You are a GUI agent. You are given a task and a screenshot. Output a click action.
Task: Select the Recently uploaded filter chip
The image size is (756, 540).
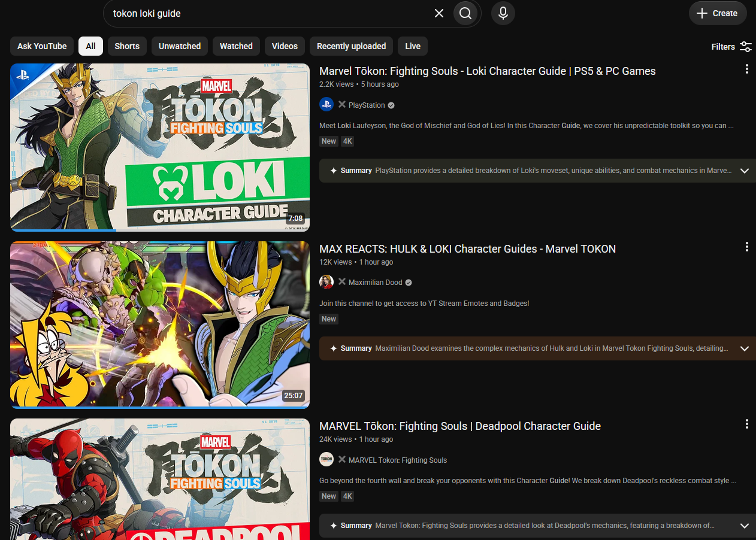[352, 46]
